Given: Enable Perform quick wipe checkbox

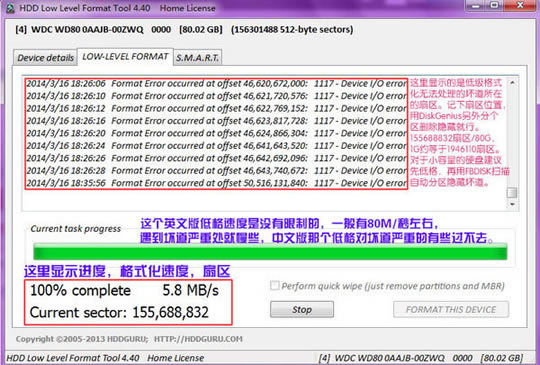Looking at the screenshot, I should coord(274,285).
